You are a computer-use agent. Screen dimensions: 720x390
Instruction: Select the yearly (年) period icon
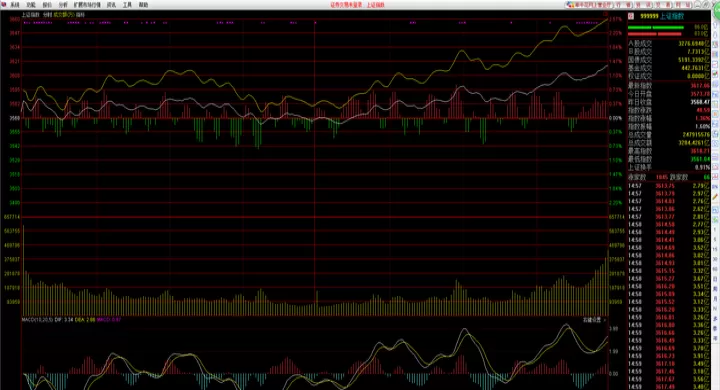pos(715,338)
